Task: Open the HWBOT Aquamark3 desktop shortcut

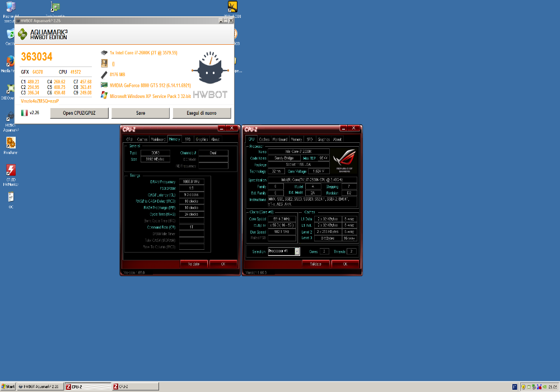Action: click(10, 116)
